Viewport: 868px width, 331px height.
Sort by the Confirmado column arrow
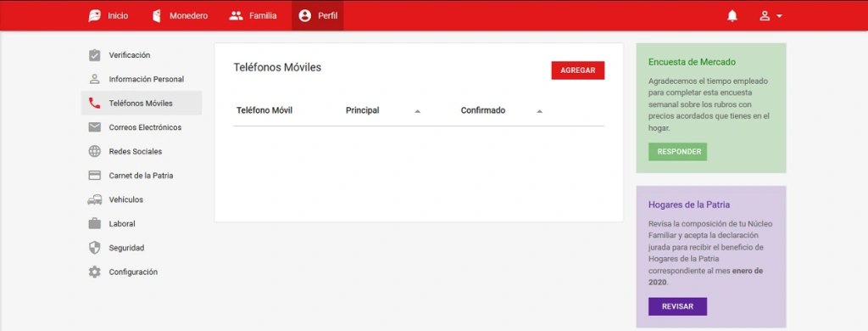539,111
